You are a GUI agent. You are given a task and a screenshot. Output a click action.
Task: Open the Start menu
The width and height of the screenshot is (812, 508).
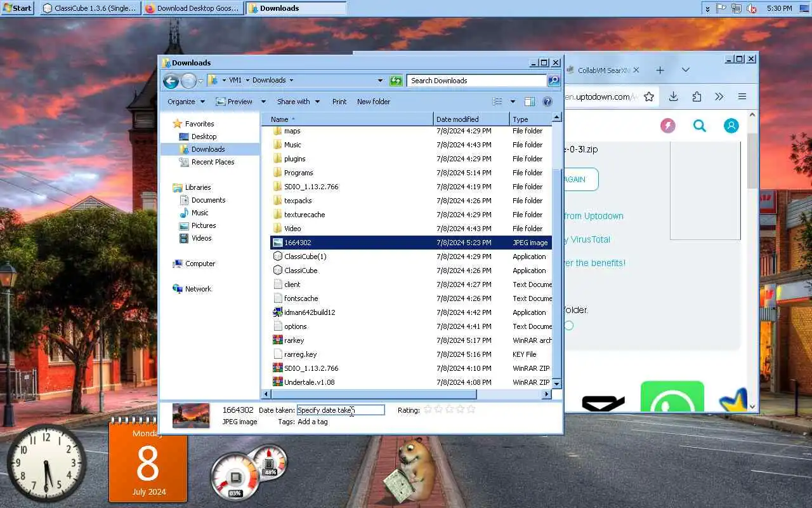(x=17, y=8)
